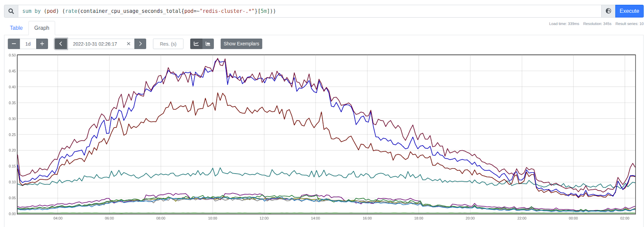Click the 12:00 x-axis time label
The height and width of the screenshot is (227, 644).
coord(264,218)
